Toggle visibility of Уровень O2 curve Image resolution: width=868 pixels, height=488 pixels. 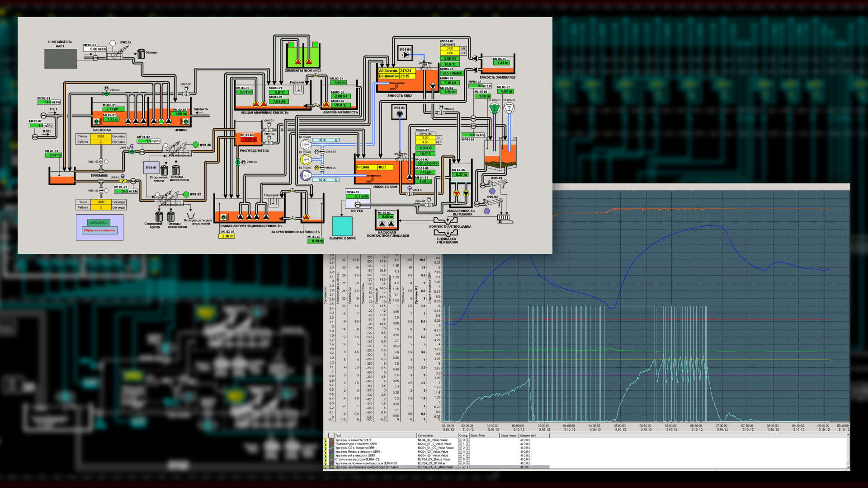tap(325, 448)
